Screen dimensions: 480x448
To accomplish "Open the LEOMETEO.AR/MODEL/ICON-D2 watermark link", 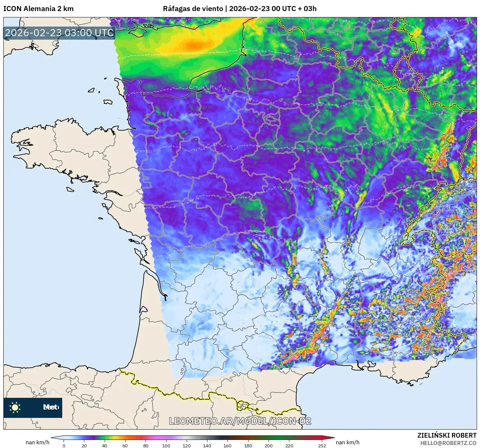I will [240, 421].
